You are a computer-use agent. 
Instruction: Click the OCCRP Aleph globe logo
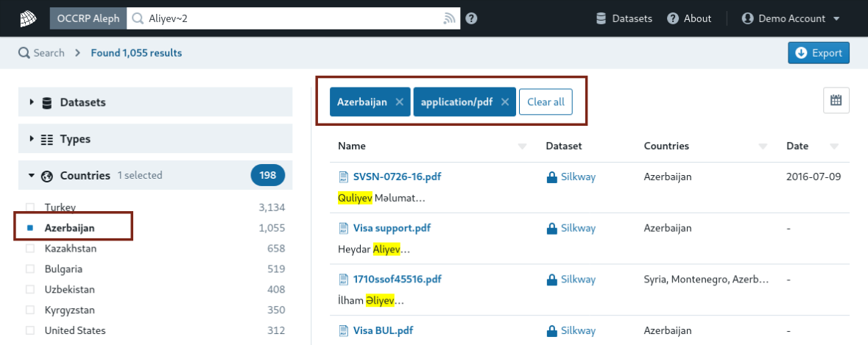(28, 18)
